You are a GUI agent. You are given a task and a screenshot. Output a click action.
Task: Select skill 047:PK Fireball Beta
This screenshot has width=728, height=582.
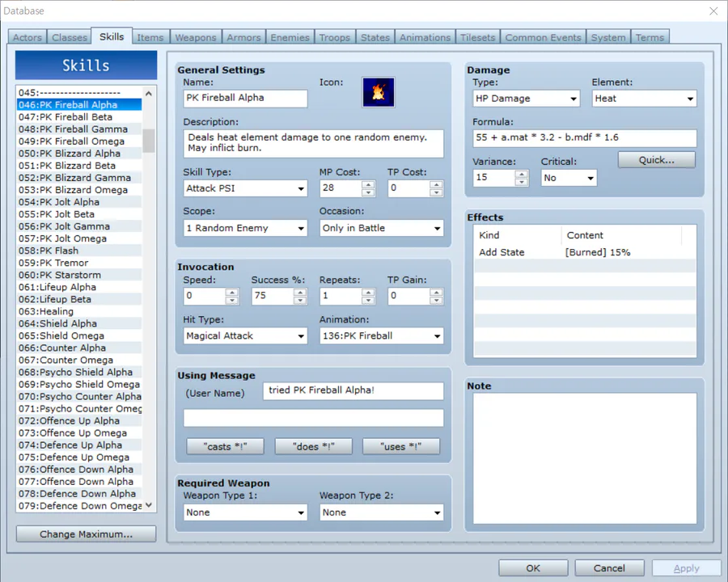pos(79,117)
